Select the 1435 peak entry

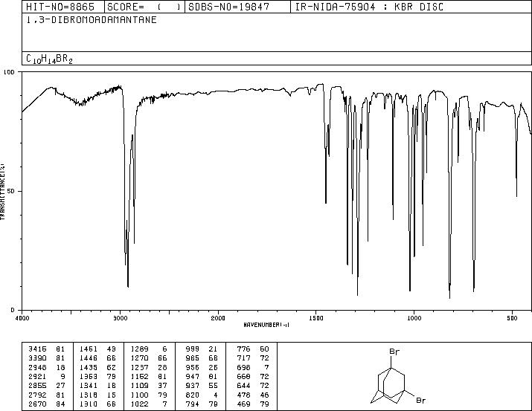coord(89,367)
